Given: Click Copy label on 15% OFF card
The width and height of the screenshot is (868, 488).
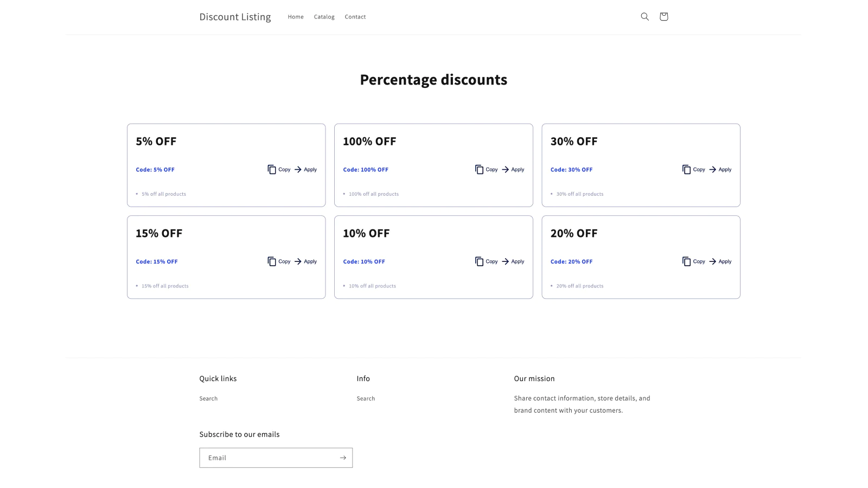Looking at the screenshot, I should (284, 261).
